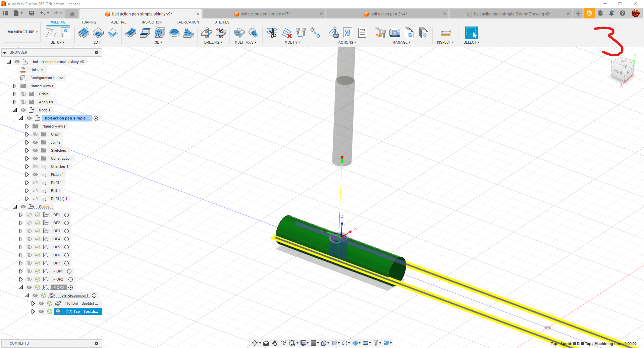The height and width of the screenshot is (348, 644).
Task: Open the Adaptive Clearing 3D tool
Action: [x=131, y=33]
